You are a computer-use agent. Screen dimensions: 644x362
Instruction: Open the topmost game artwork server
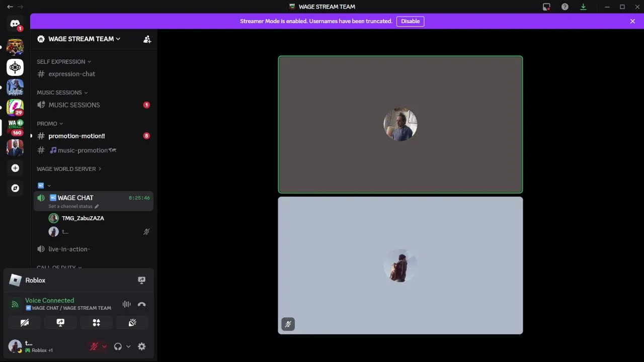click(15, 47)
